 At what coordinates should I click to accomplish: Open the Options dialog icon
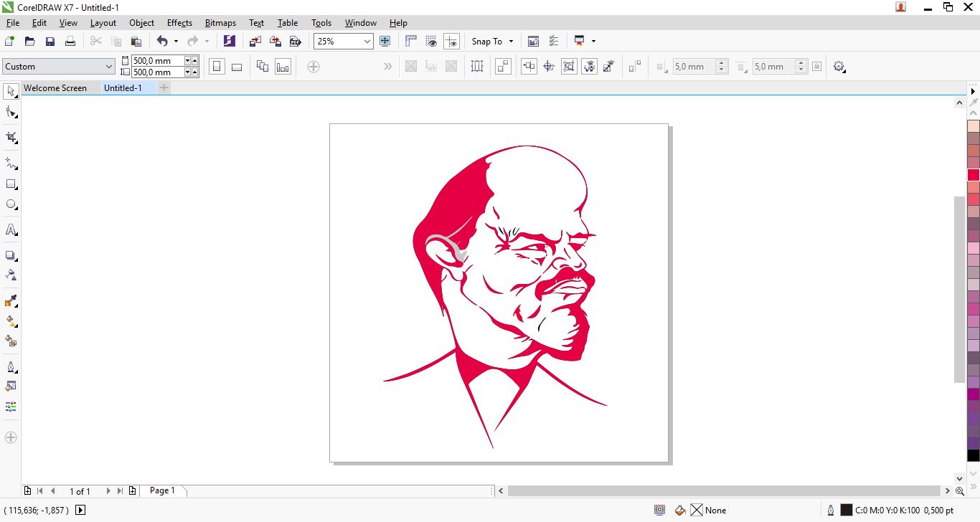point(554,42)
